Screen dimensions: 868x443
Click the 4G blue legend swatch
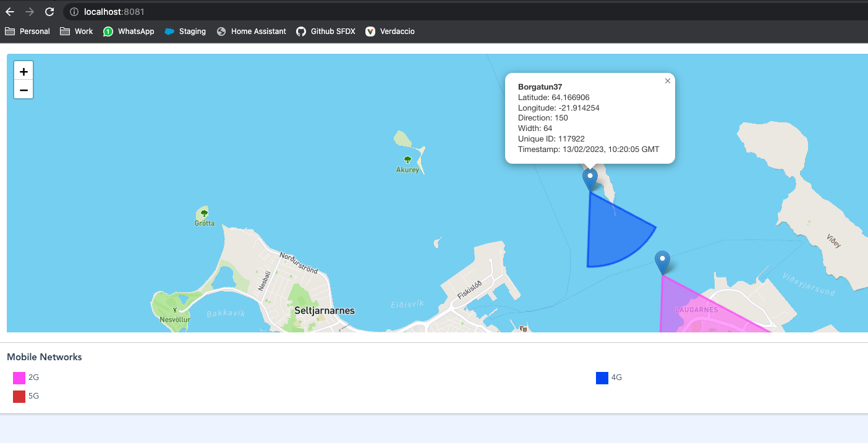[x=602, y=377]
